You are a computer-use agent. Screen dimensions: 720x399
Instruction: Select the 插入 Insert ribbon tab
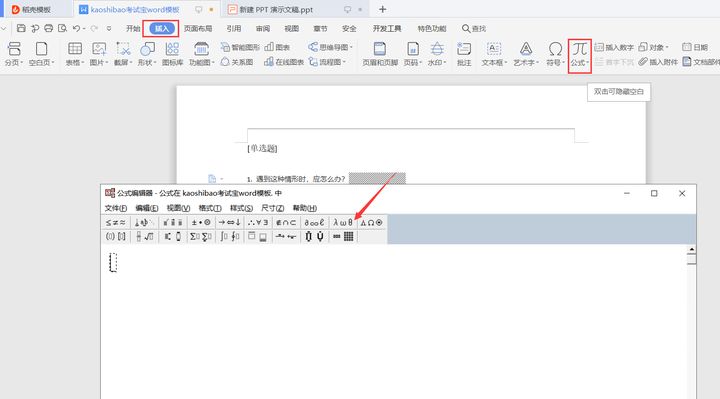162,28
